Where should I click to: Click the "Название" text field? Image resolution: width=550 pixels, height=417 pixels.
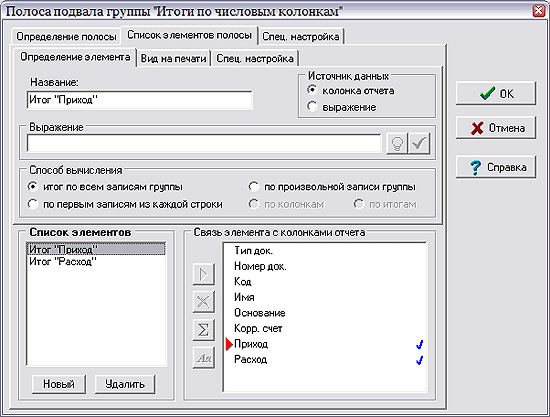click(140, 100)
